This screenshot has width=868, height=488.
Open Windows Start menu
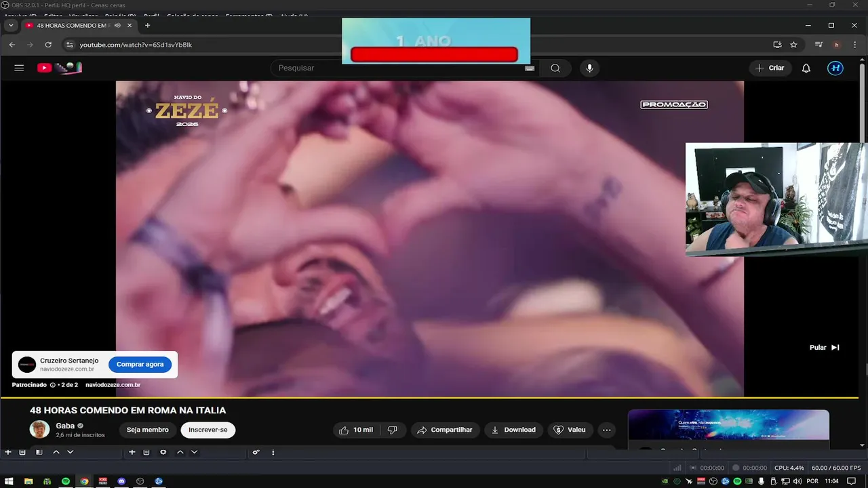pyautogui.click(x=9, y=481)
